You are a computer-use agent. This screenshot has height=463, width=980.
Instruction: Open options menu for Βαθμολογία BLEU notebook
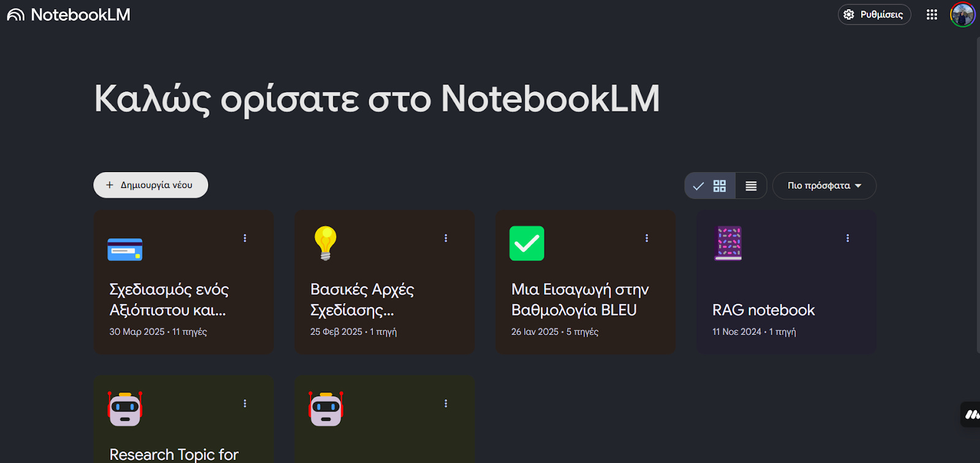coord(647,238)
